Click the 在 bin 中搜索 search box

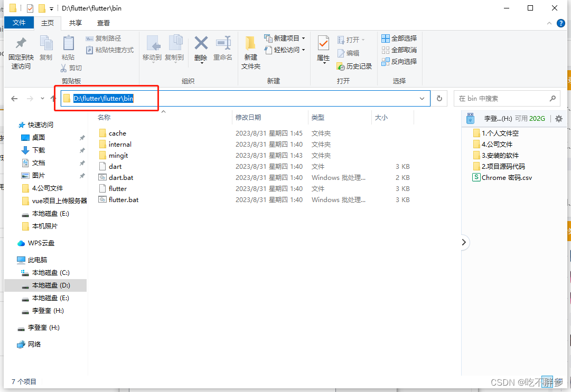(x=507, y=99)
